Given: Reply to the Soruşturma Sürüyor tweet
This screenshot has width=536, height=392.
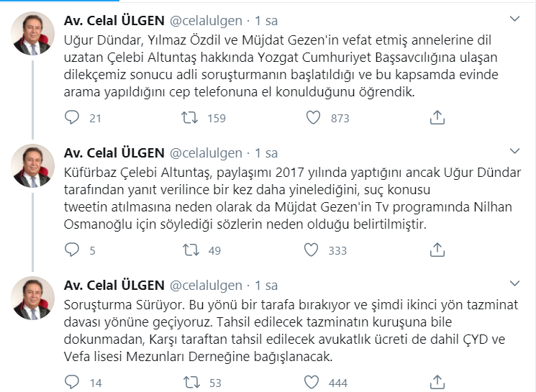Looking at the screenshot, I should 72,382.
